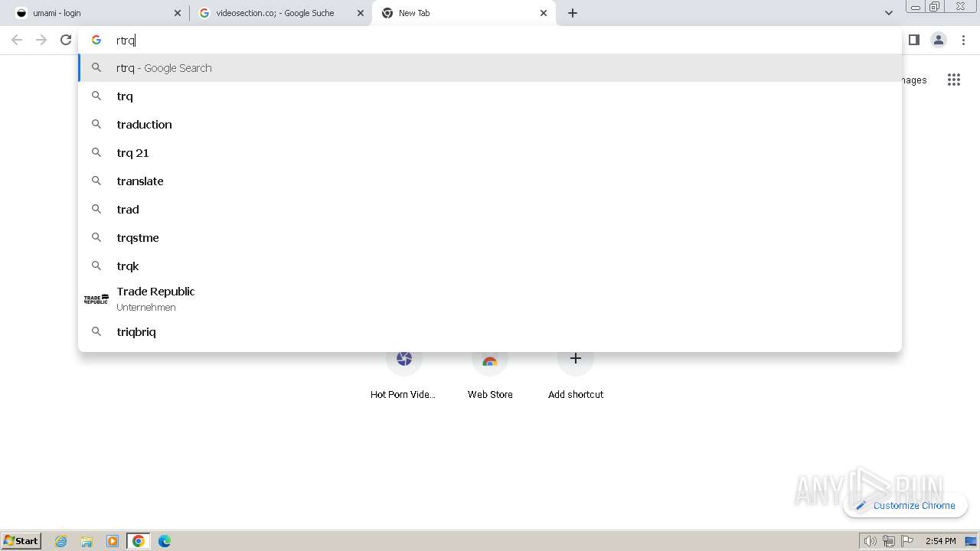Close the videosection.co Google Suche tab
This screenshot has width=980, height=551.
point(361,13)
